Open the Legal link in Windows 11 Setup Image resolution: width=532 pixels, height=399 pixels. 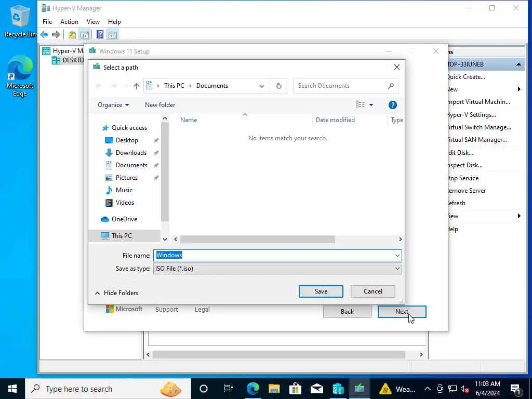coord(202,310)
